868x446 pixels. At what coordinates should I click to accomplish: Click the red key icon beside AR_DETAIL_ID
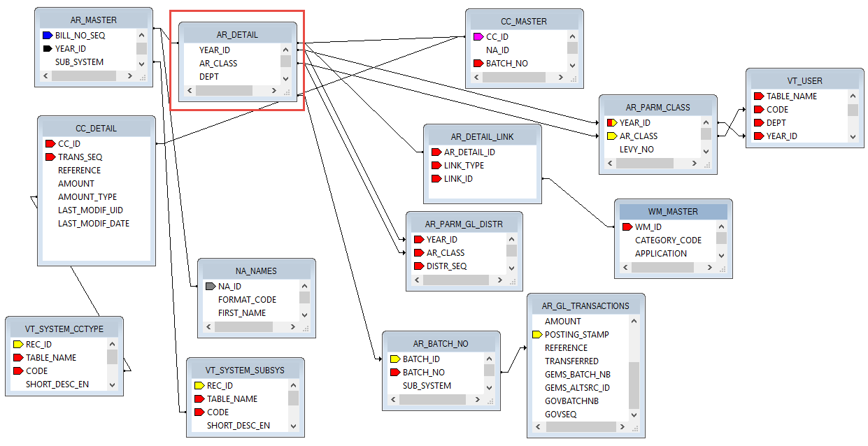click(436, 152)
